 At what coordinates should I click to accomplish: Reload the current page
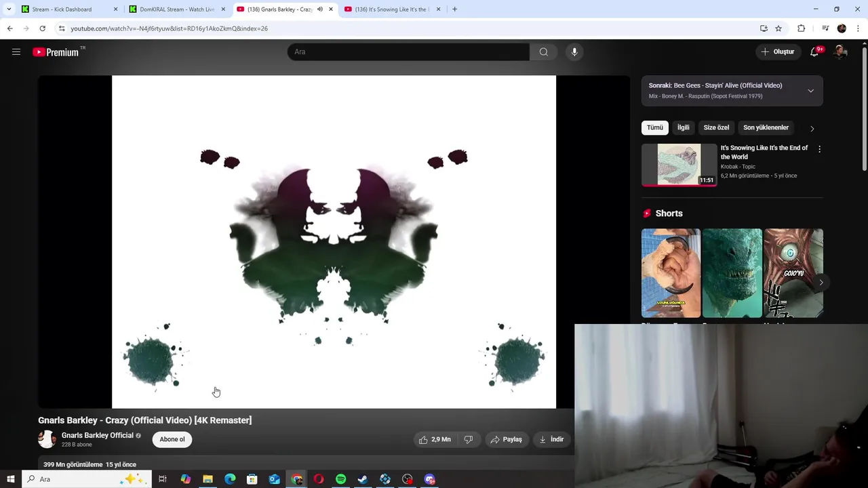(42, 28)
